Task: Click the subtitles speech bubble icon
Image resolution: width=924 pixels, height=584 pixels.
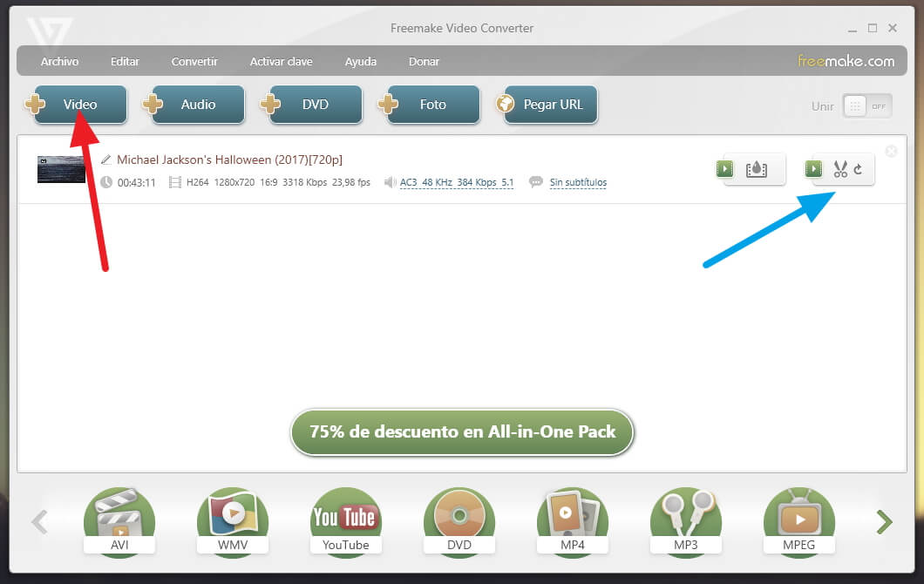Action: [536, 182]
